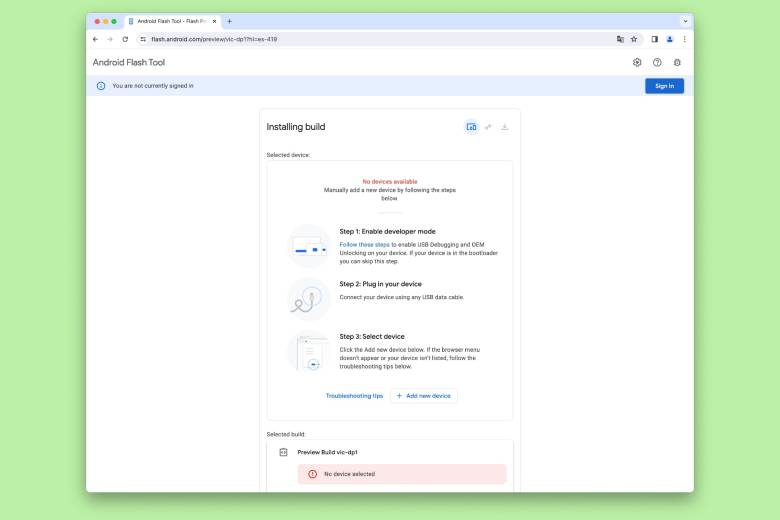Image resolution: width=780 pixels, height=520 pixels.
Task: Click Add new device button
Action: 423,396
